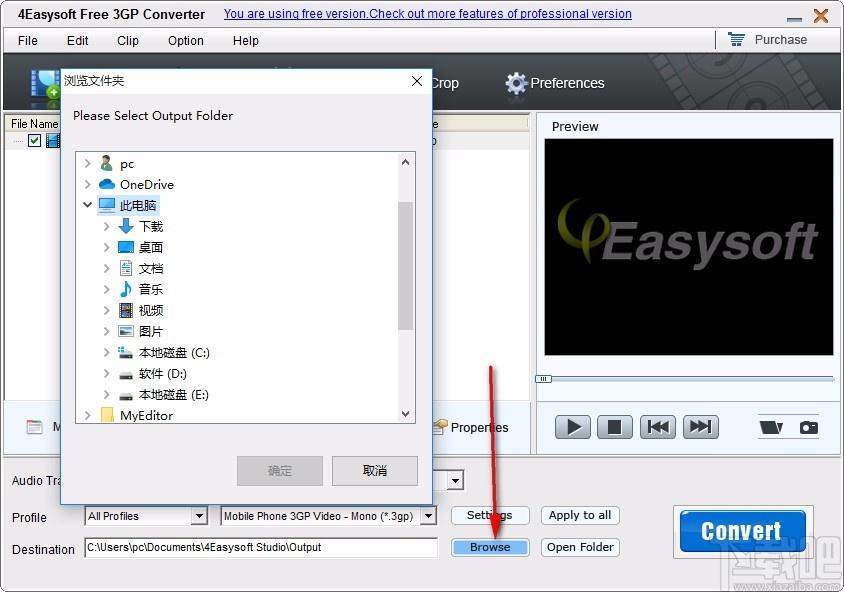
Task: Open the professional version link
Action: point(428,13)
